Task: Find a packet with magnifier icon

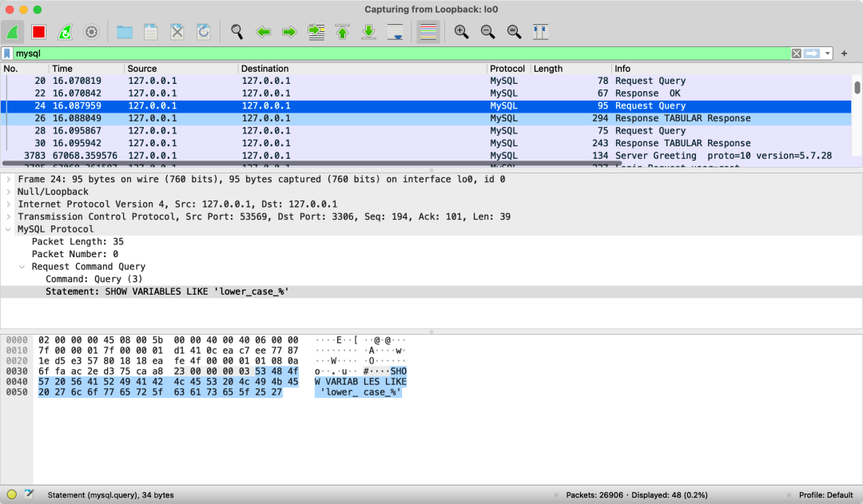Action: pos(237,32)
